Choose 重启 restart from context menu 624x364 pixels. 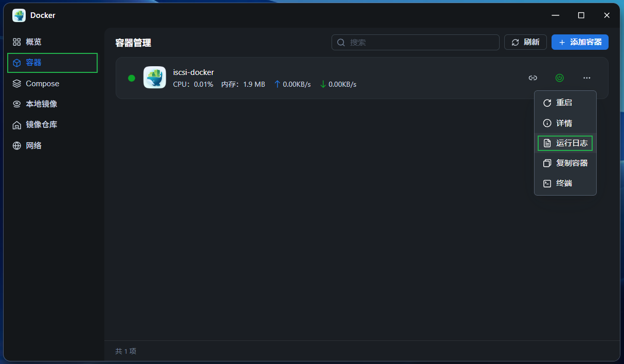(x=565, y=103)
